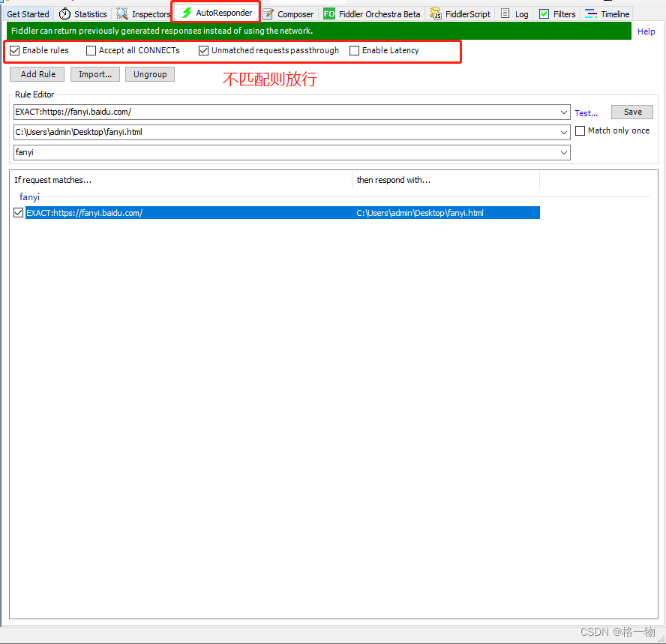Click the C:\Users\admin\Desktop\fanyi.html response cell
Screen dimensions: 666x644
click(x=420, y=213)
